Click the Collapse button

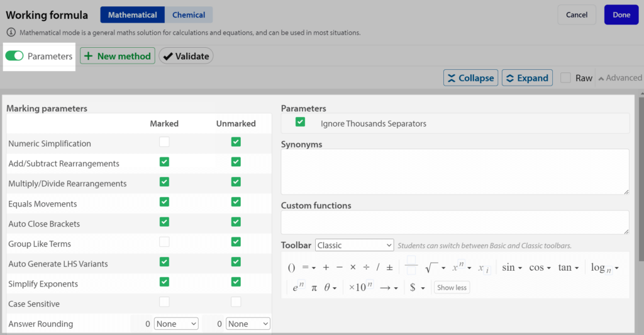[x=470, y=77]
